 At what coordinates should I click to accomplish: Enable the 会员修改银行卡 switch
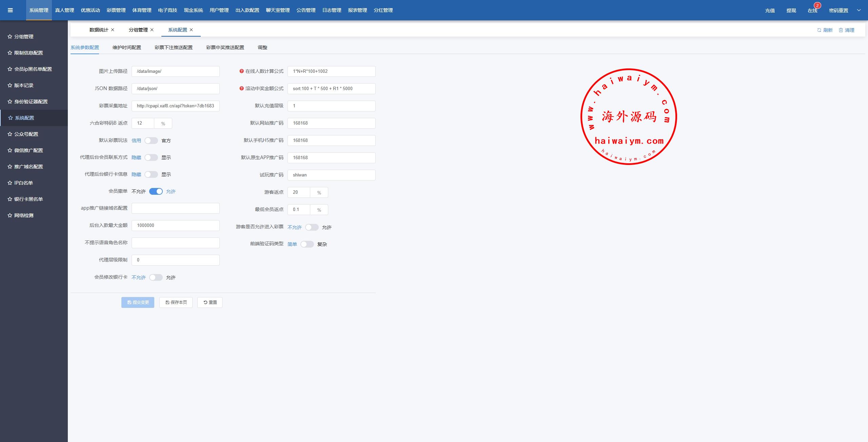156,277
